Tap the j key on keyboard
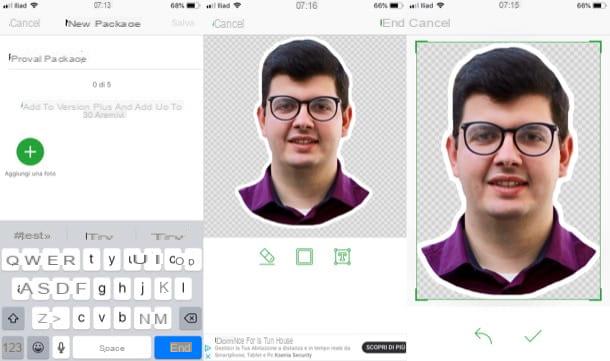The image size is (610, 361). pos(142,289)
